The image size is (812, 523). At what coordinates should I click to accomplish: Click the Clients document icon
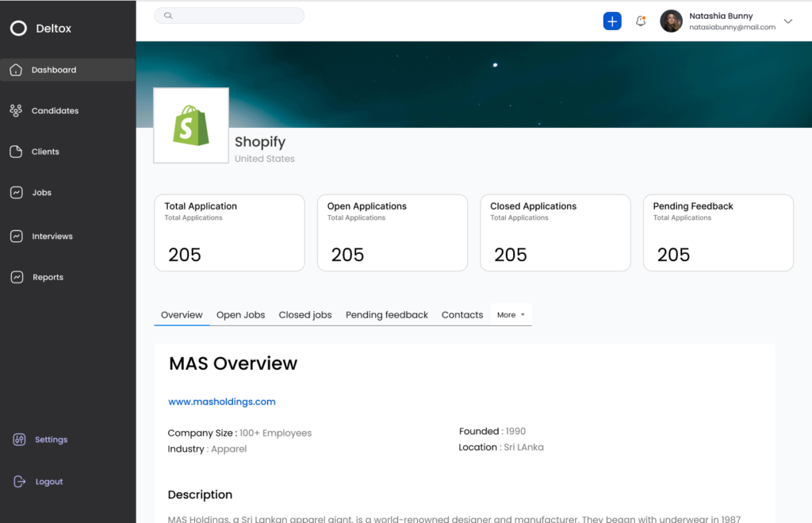coord(16,152)
